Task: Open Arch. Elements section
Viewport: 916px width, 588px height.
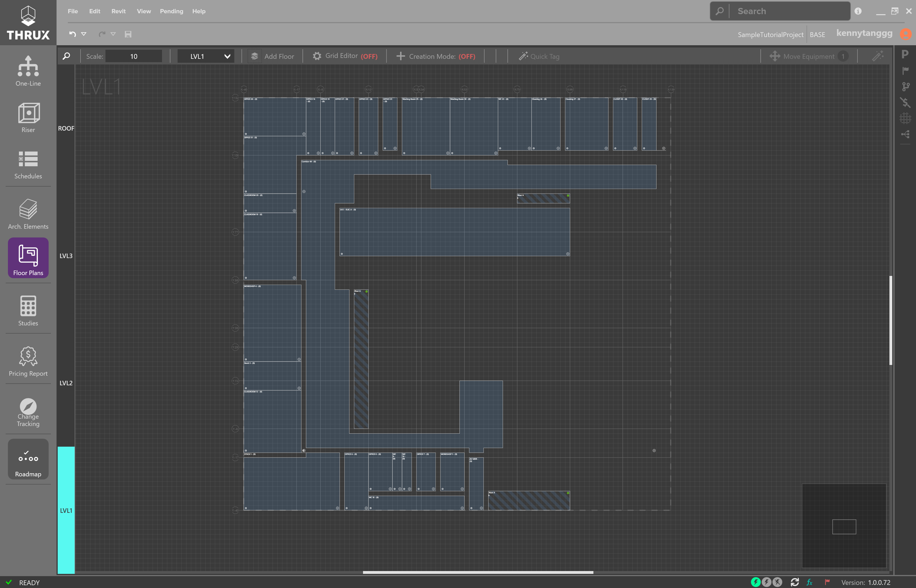Action: (28, 214)
